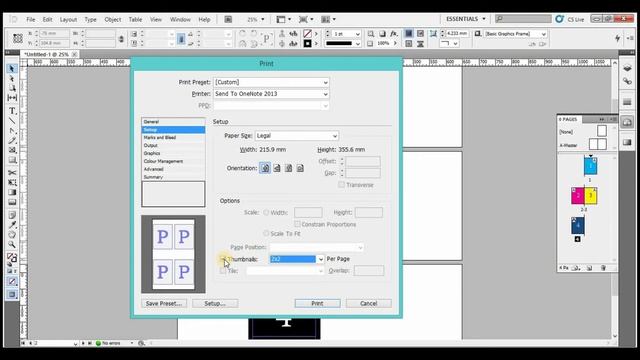Select the Type tool

pyautogui.click(x=12, y=111)
